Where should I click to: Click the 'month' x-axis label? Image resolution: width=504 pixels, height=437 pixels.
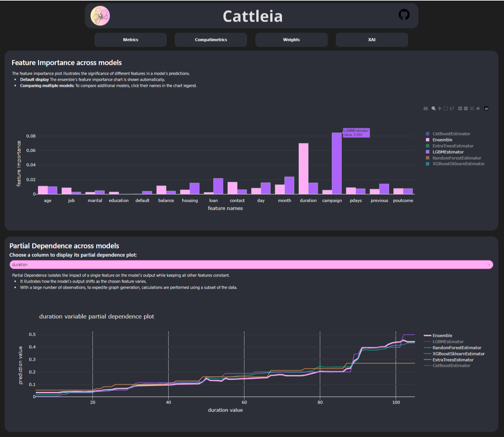coord(285,200)
